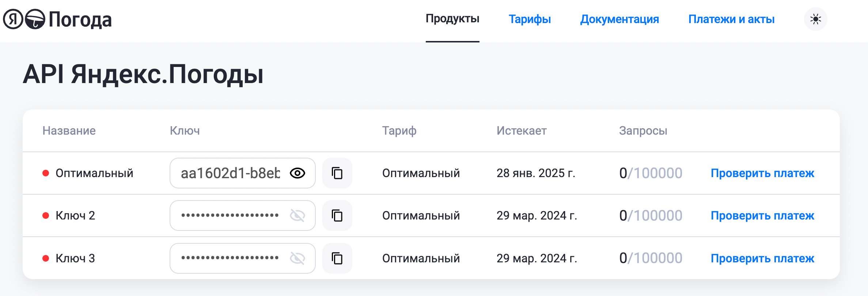Open the Документация page

619,19
